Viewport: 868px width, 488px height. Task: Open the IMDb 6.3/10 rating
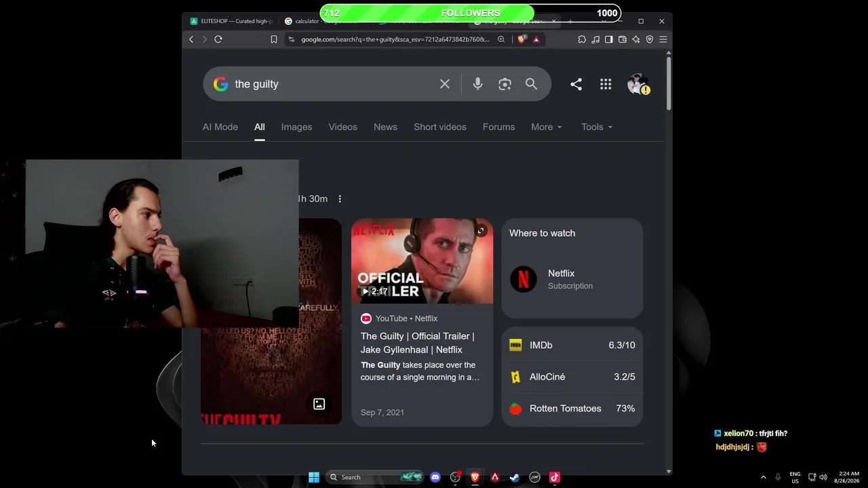click(x=572, y=345)
